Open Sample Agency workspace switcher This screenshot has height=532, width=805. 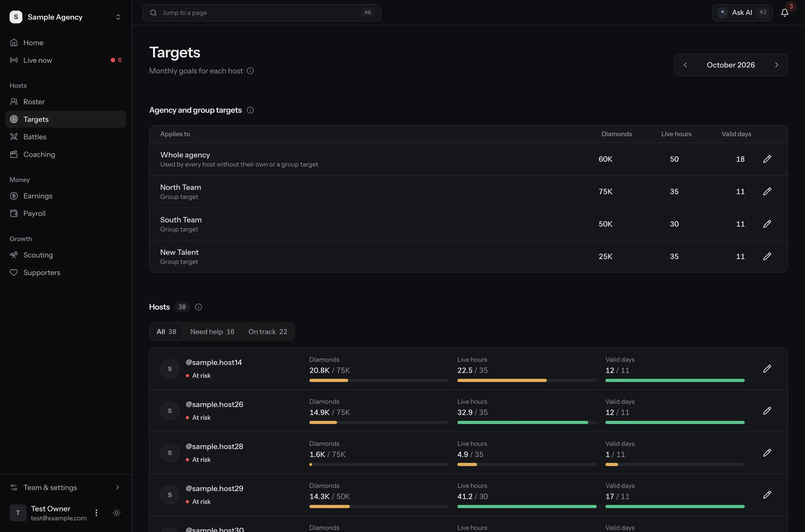point(66,17)
